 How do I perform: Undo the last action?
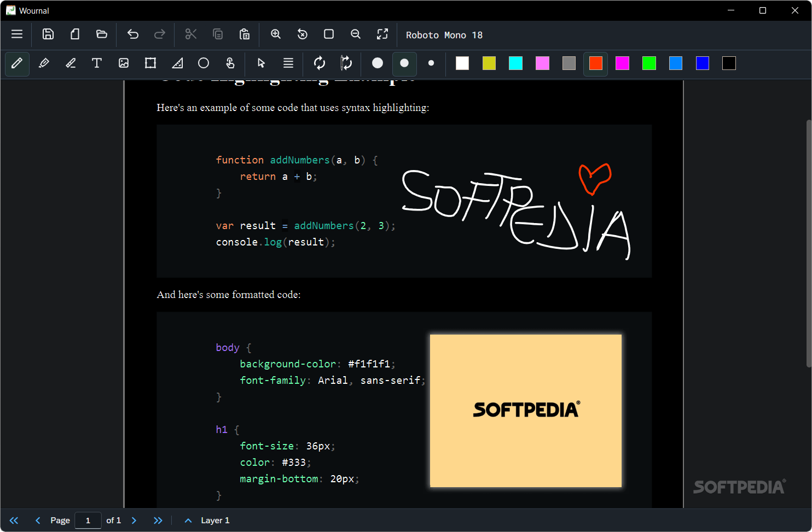(133, 34)
